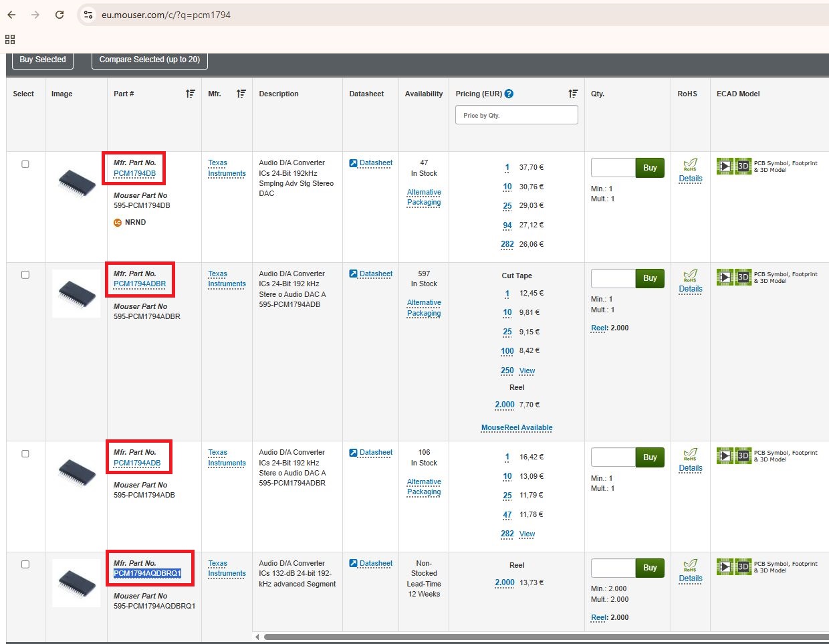Open the Pricing (EUR) help icon
Screen dimensions: 829x644
(x=509, y=94)
